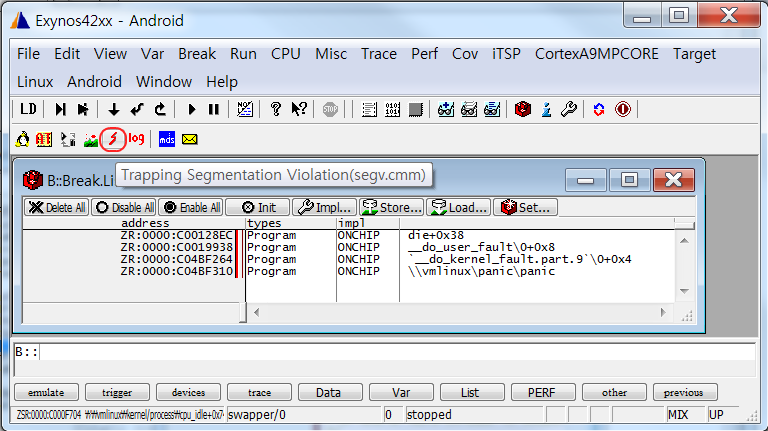Screen dimensions: 768x431
Task: Open the CortexA9MPCORE menu
Action: (597, 54)
